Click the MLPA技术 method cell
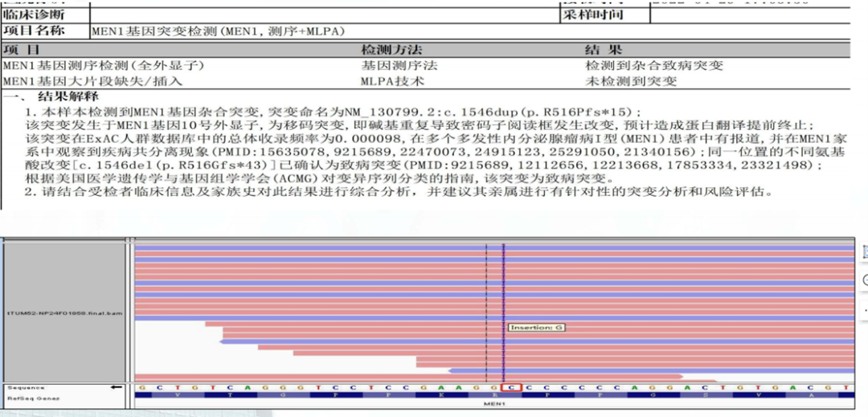868x417 pixels. click(x=392, y=81)
